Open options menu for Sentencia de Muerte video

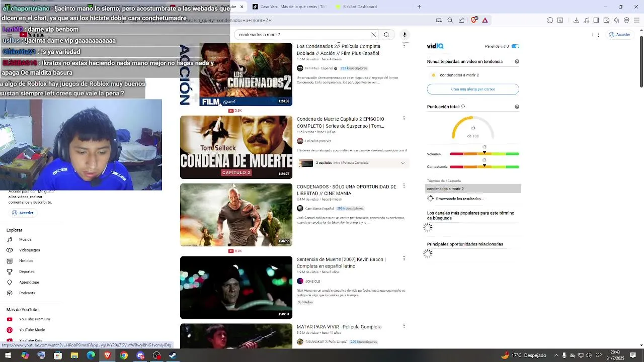point(404,258)
